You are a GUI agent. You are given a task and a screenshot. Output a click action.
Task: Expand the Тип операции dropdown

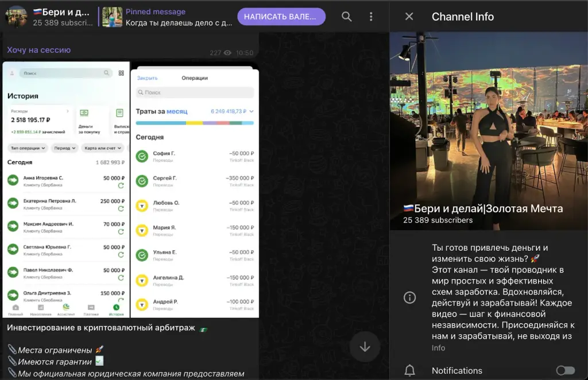(28, 148)
